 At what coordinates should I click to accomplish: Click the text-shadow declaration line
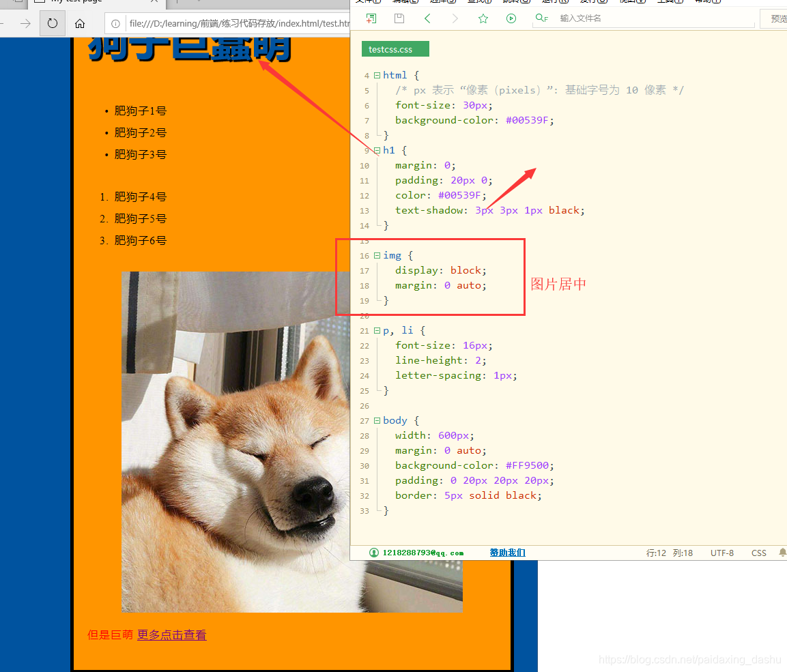[x=490, y=211]
